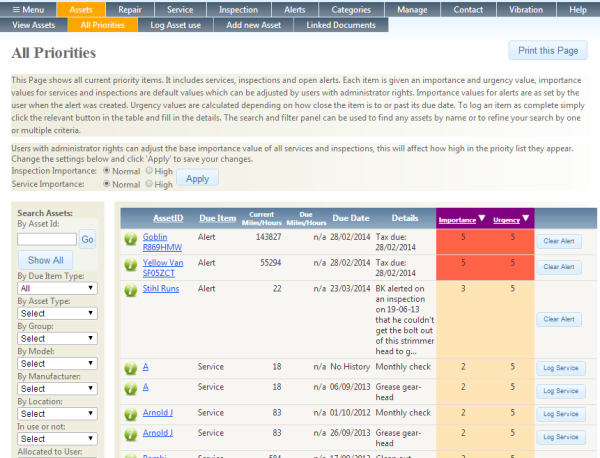Set Service Importance to Normal
This screenshot has width=600, height=458.
(x=107, y=184)
